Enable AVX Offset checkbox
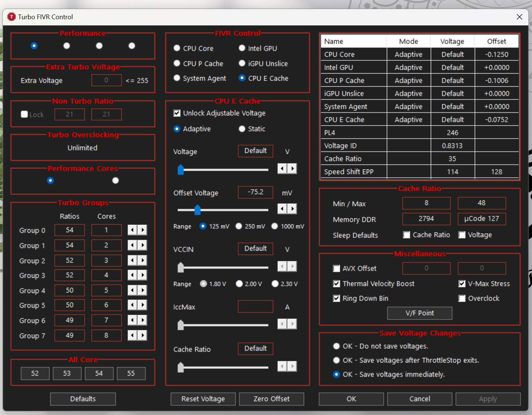The height and width of the screenshot is (415, 532). [337, 268]
